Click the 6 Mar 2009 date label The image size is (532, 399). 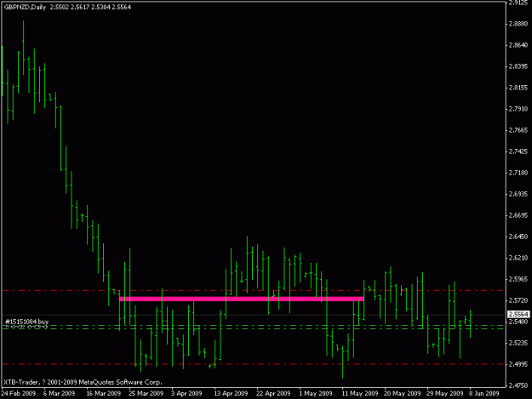(59, 393)
